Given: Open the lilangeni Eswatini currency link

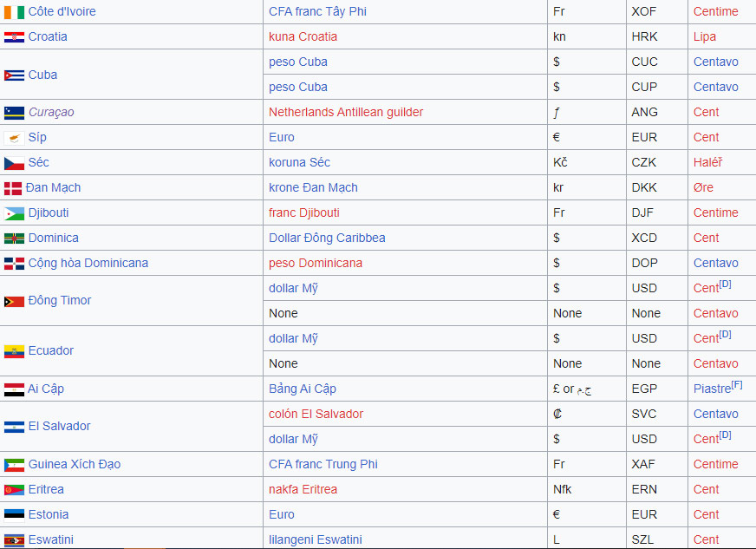Looking at the screenshot, I should [315, 539].
